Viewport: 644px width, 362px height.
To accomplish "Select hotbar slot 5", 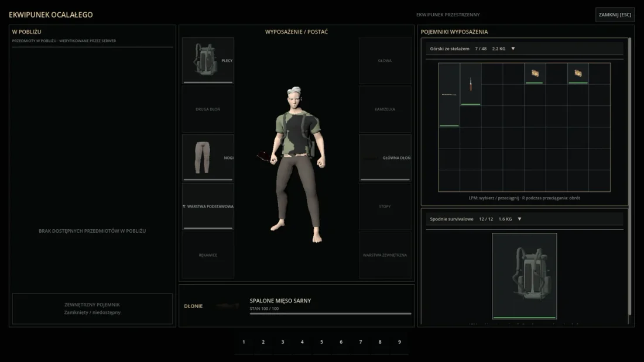I will coord(321,342).
